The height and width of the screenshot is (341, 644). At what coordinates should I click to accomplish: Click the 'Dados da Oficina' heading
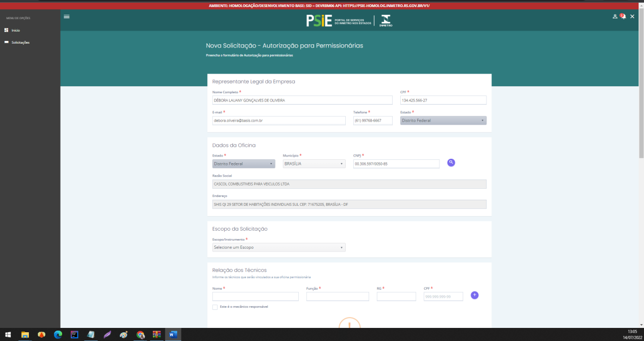[x=234, y=145]
